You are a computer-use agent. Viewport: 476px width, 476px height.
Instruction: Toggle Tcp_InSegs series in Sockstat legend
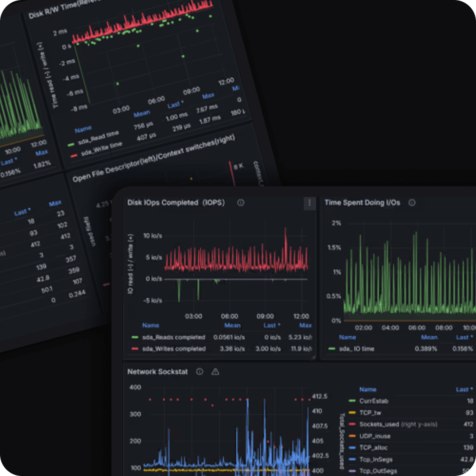376,460
